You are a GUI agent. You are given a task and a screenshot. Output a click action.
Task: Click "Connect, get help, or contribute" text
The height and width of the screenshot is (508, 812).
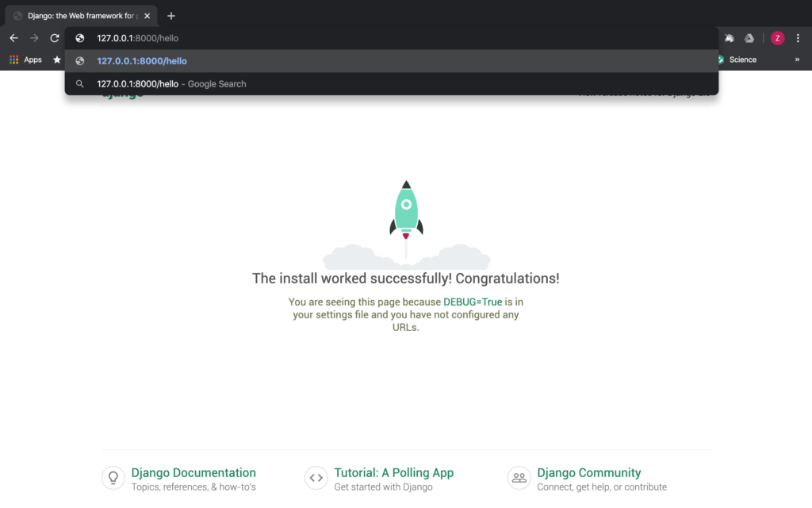pyautogui.click(x=602, y=487)
